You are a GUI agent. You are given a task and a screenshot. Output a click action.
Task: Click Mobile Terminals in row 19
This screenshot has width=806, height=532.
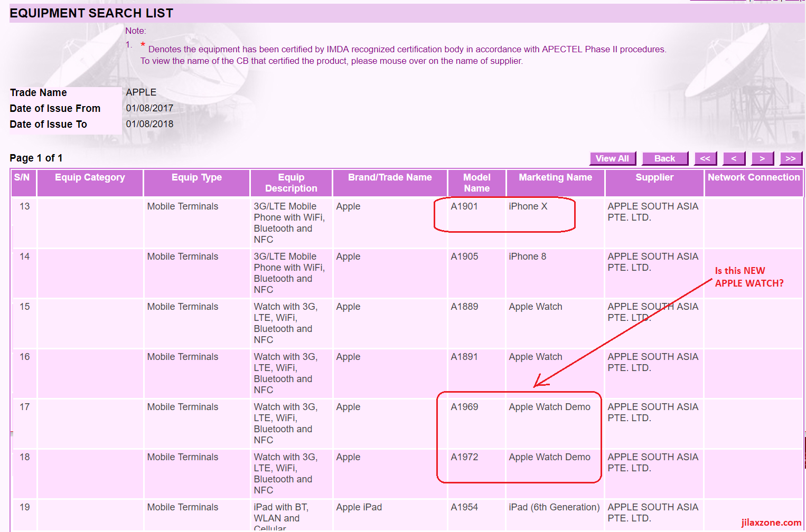point(183,507)
